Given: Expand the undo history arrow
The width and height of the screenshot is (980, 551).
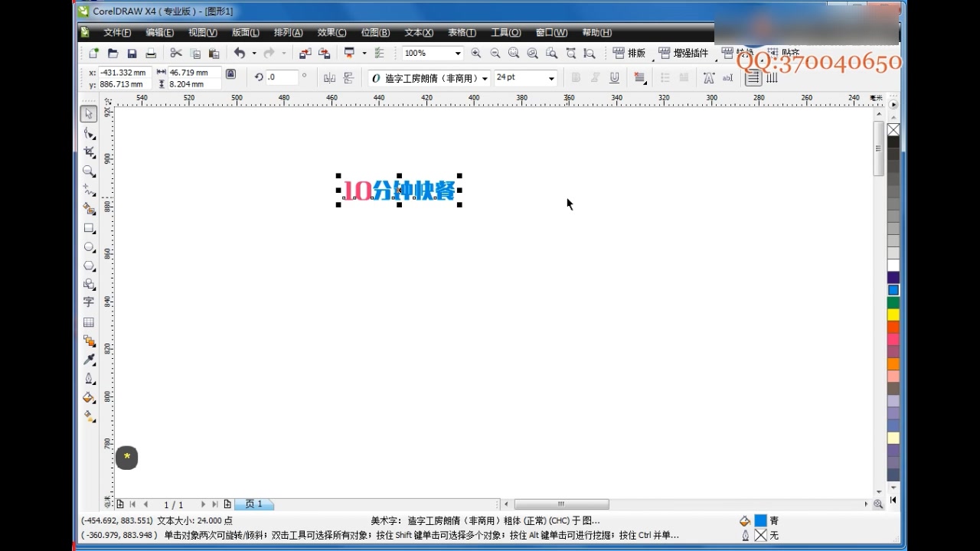Looking at the screenshot, I should pyautogui.click(x=254, y=54).
